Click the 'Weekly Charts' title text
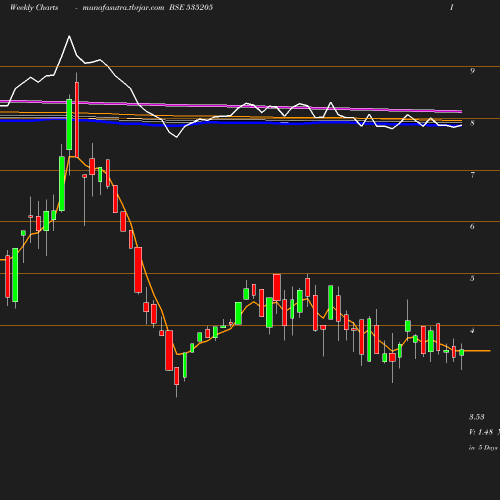Viewport: 500px width, 500px height. coord(34,7)
